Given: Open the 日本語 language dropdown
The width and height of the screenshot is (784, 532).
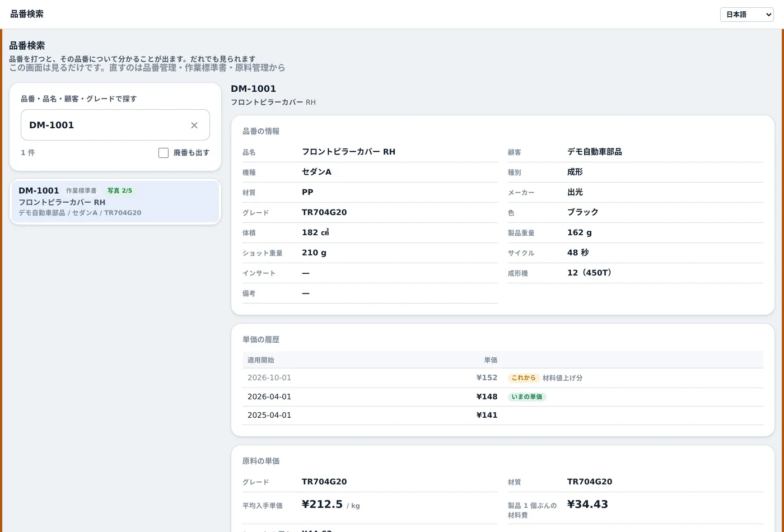Looking at the screenshot, I should pyautogui.click(x=746, y=15).
